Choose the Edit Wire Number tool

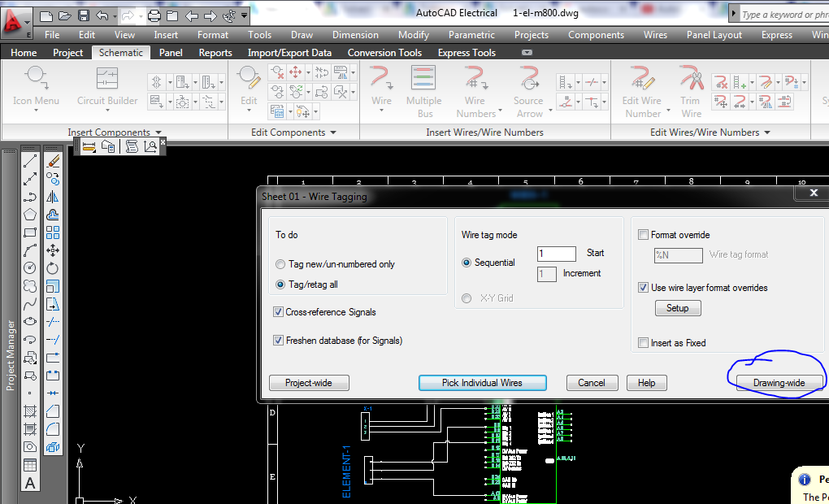click(x=642, y=91)
